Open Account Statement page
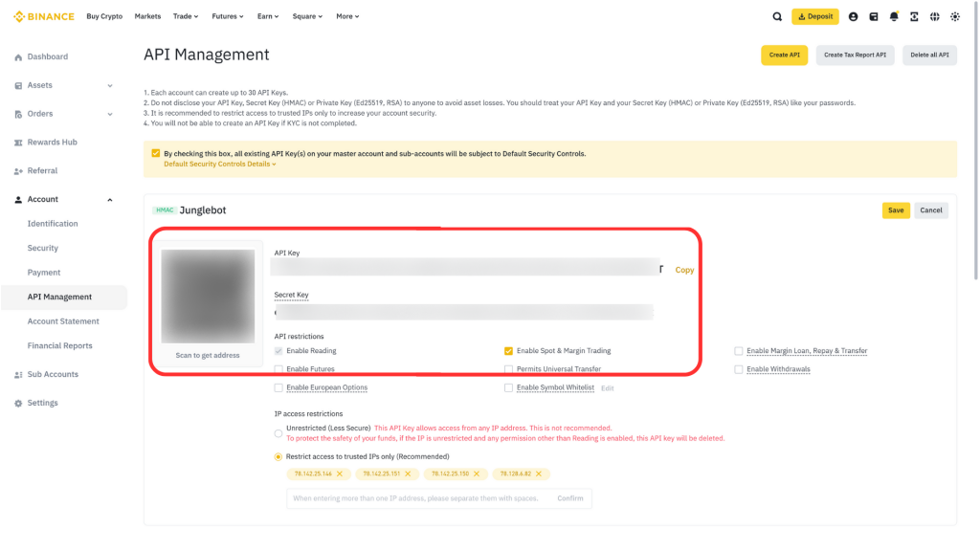The height and width of the screenshot is (551, 980). click(63, 321)
